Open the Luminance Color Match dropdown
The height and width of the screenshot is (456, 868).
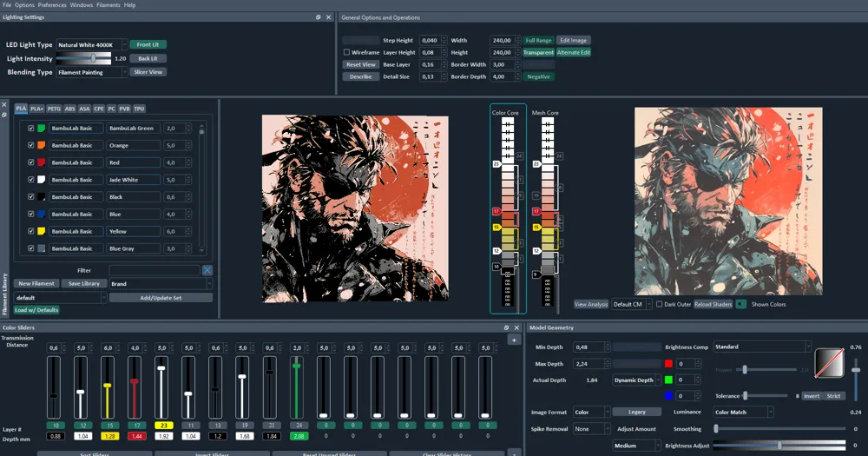click(743, 413)
